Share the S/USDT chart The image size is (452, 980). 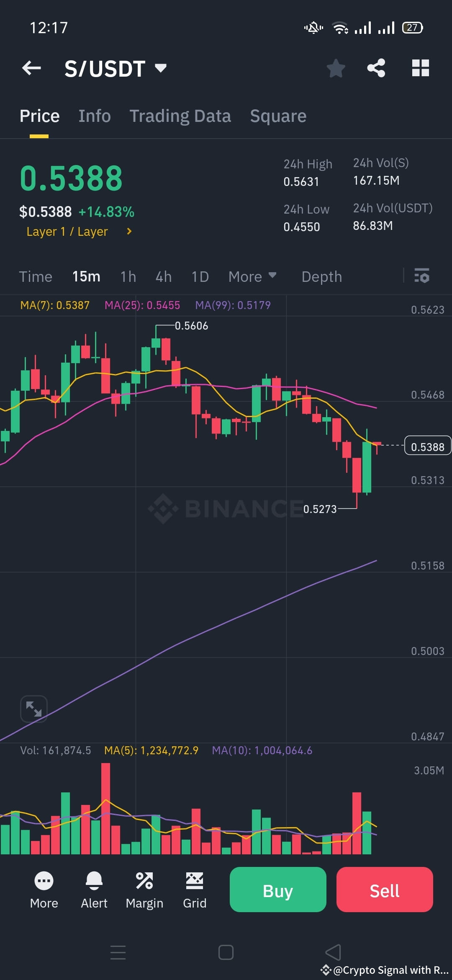coord(376,68)
